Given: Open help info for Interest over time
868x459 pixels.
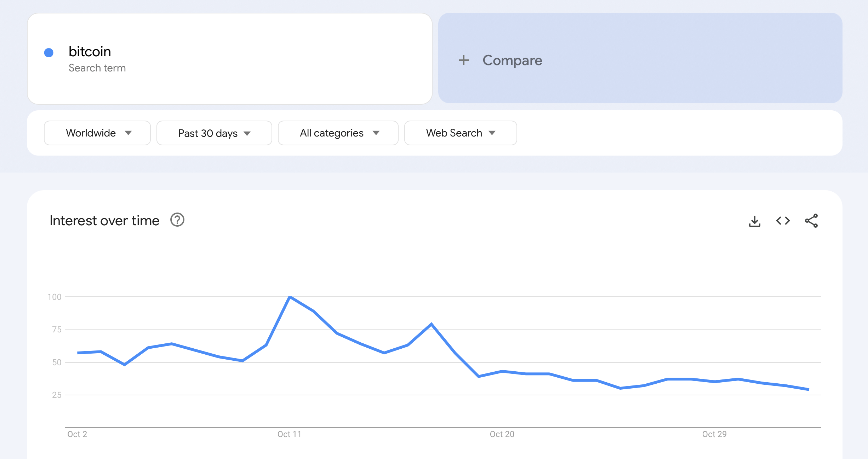Looking at the screenshot, I should (x=177, y=220).
